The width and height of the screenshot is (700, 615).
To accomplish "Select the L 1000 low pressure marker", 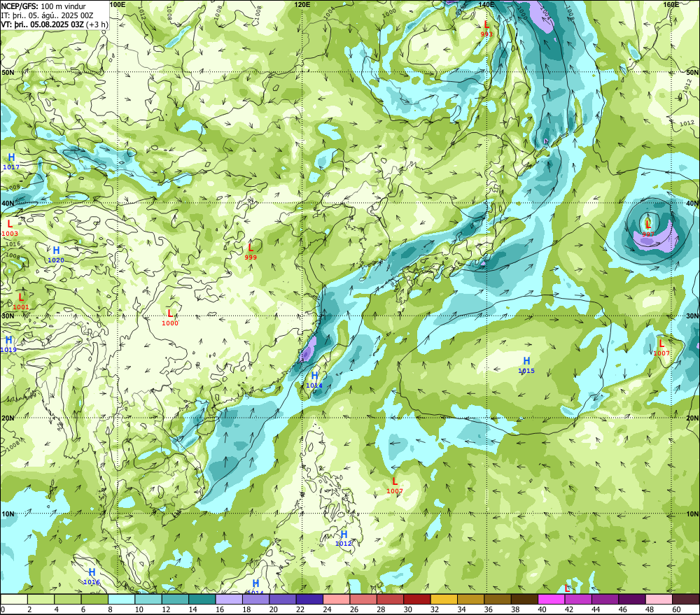I will [x=169, y=318].
